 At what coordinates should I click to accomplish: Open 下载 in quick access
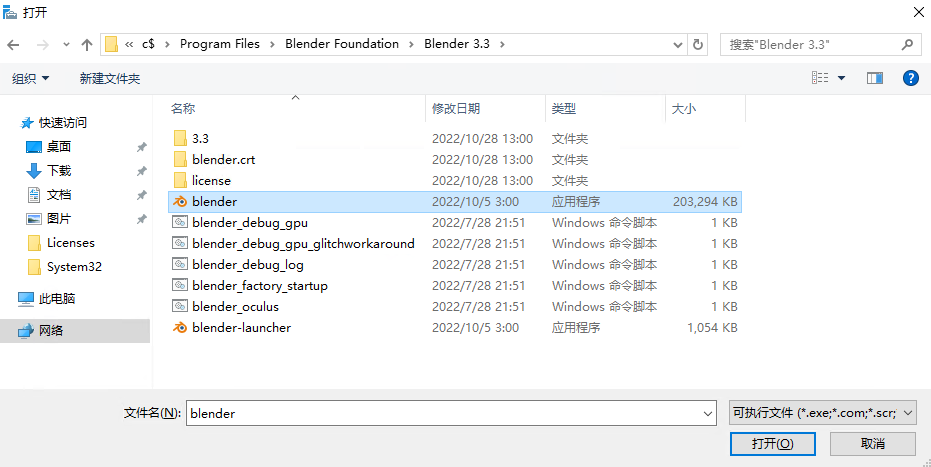59,171
